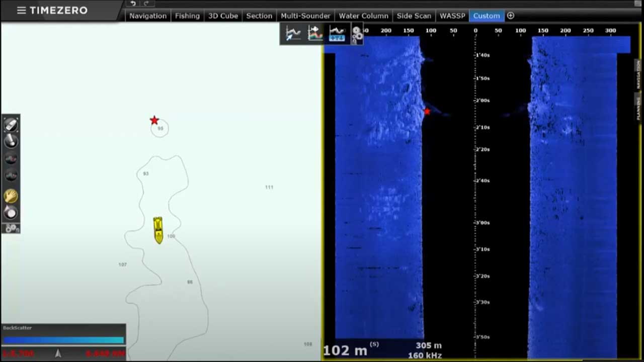This screenshot has height=362, width=644.
Task: Click the redo arrow button
Action: (146, 4)
